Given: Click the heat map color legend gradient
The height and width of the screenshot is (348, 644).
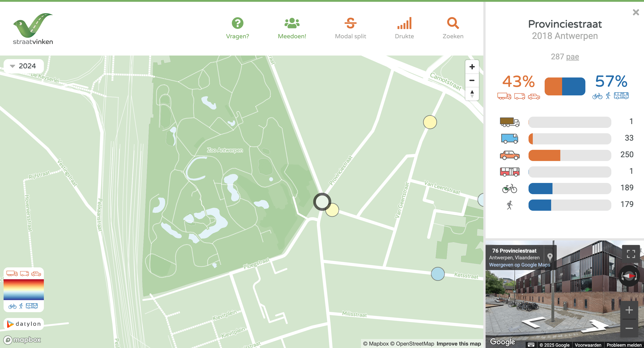Looking at the screenshot, I should pos(23,290).
